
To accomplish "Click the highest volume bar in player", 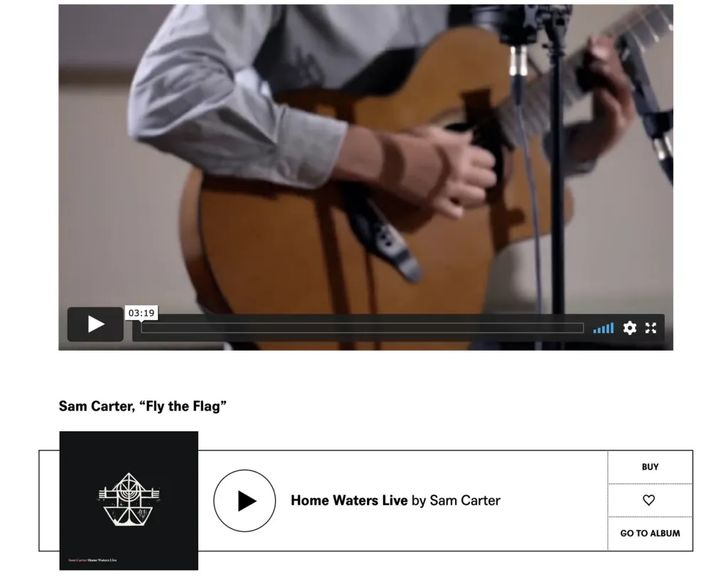I will tap(612, 328).
